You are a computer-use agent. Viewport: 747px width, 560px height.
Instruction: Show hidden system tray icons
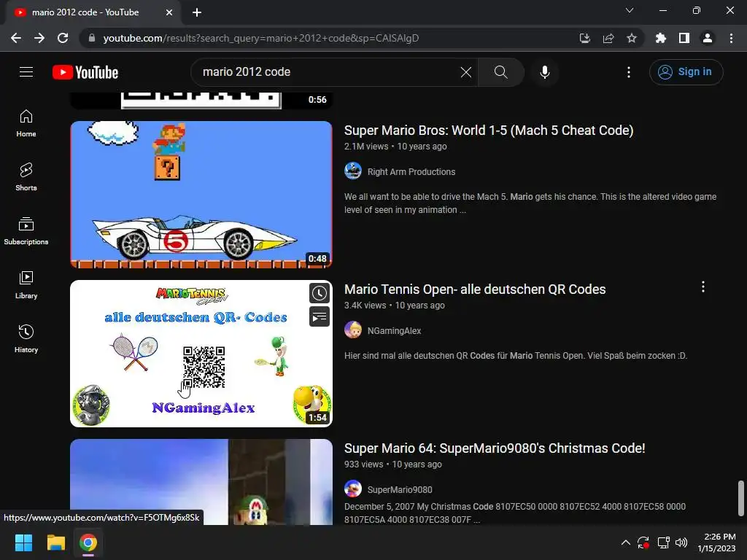[625, 542]
